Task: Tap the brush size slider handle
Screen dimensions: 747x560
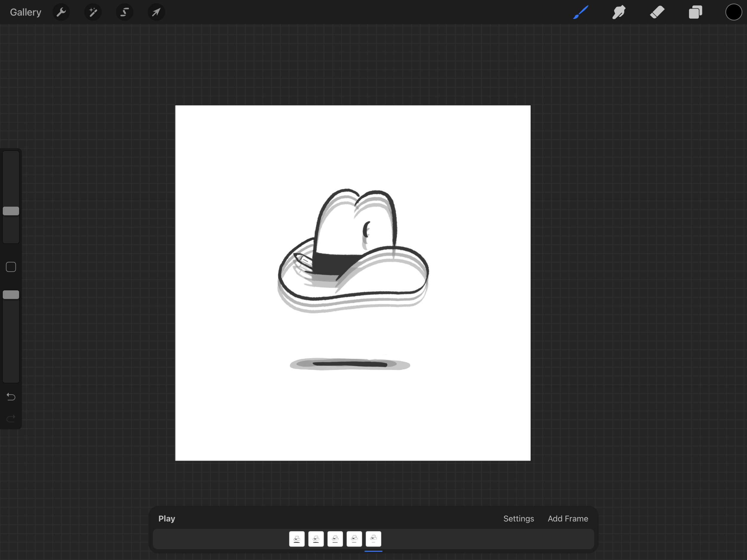Action: pos(10,211)
